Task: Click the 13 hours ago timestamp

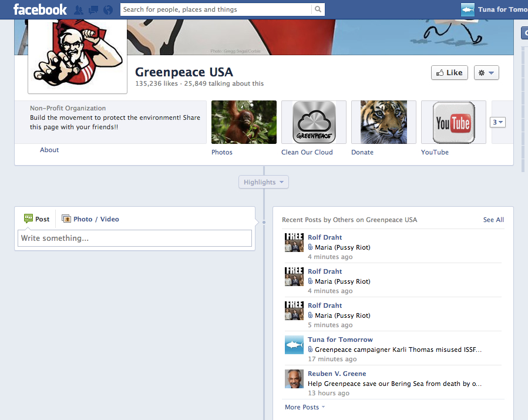Action: 329,393
